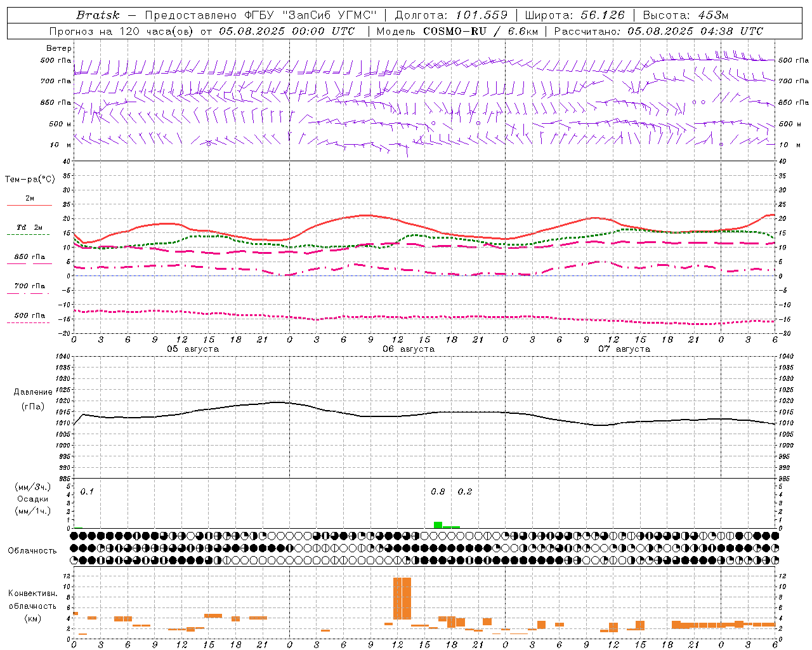Click the 'Модель COSMO-RU / 6.6км' label

click(456, 31)
